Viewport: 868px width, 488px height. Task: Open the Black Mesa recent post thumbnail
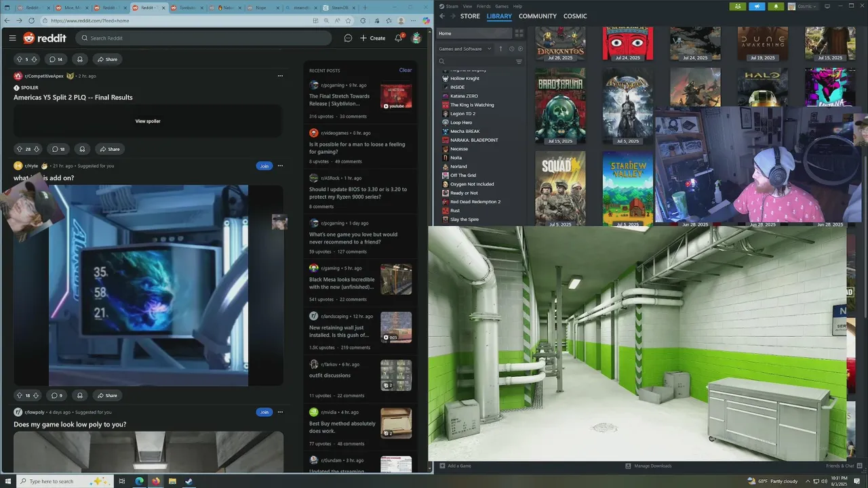396,279
